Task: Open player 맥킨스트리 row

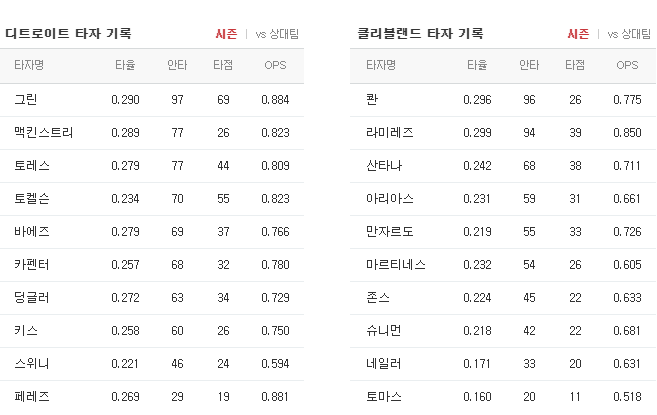Action: [x=152, y=133]
